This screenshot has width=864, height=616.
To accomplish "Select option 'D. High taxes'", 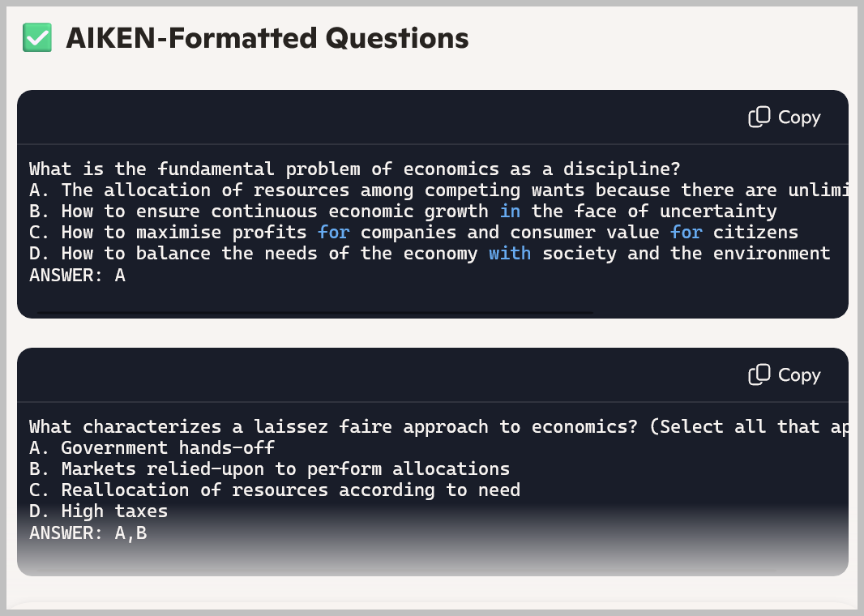I will coord(97,511).
